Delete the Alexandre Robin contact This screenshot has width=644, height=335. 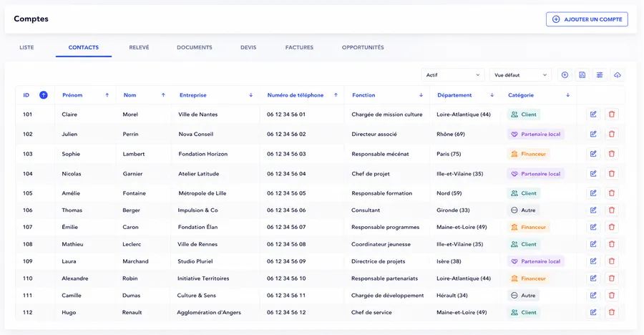612,278
